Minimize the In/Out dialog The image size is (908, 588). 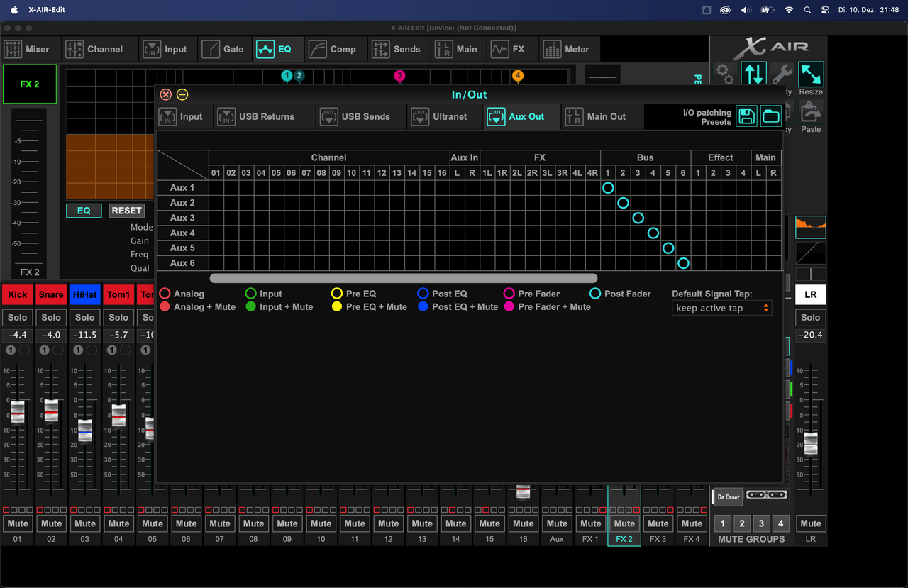tap(182, 94)
